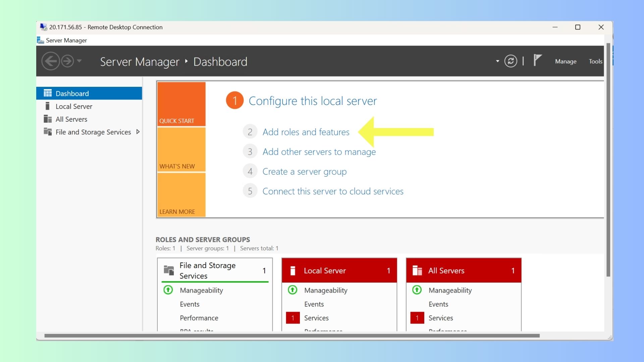Click Local Server tile green manageability icon
The image size is (644, 362).
tap(292, 290)
